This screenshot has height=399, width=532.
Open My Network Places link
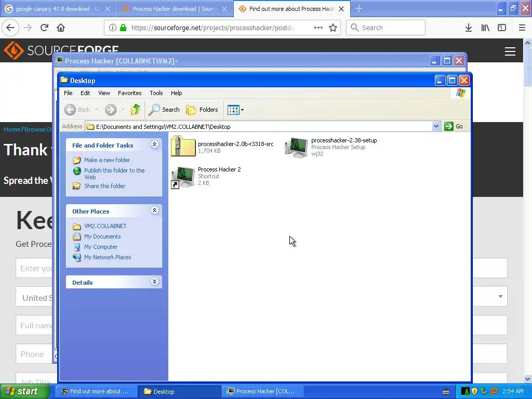[x=108, y=257]
